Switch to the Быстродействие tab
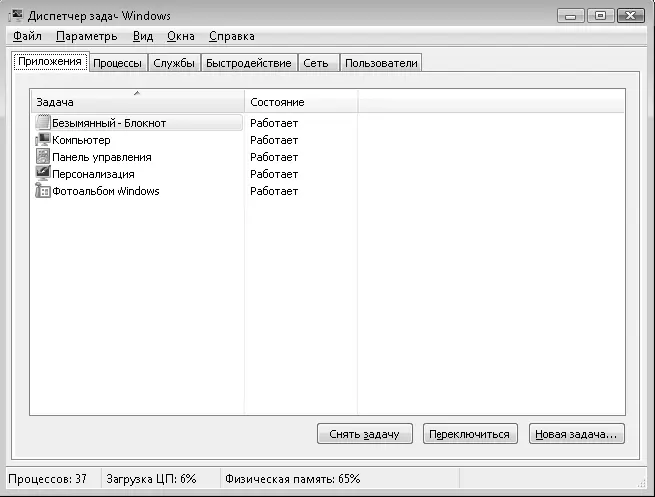The width and height of the screenshot is (655, 497). [x=249, y=63]
